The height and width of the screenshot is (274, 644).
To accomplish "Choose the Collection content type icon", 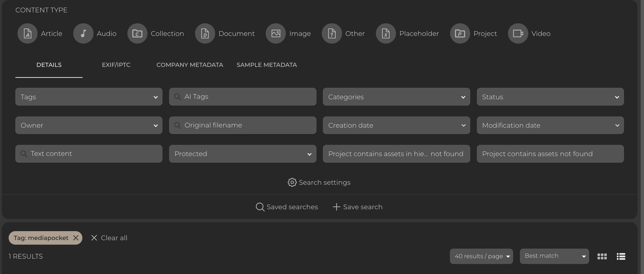I will pyautogui.click(x=137, y=34).
